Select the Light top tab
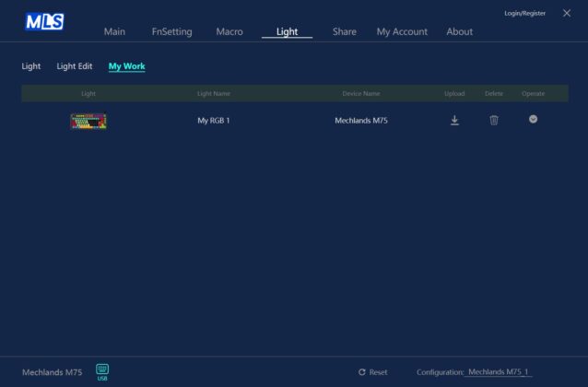 287,31
